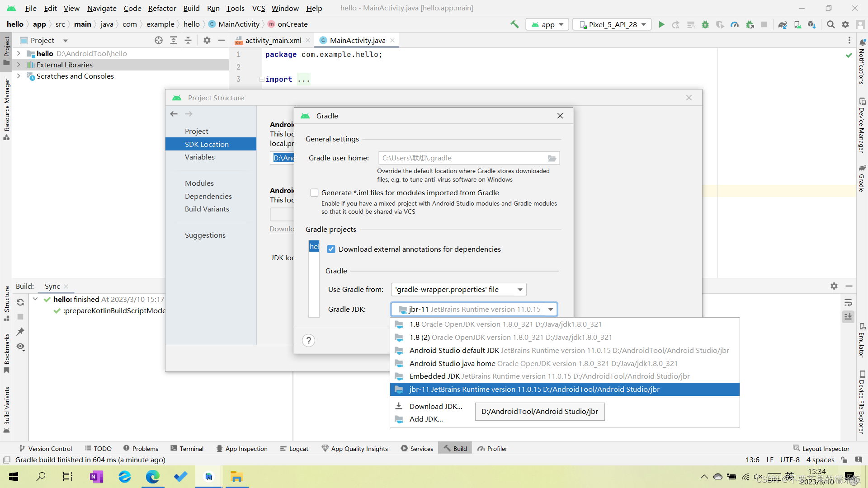This screenshot has height=488, width=868.
Task: Select Android Studio default JDK entry
Action: (565, 351)
